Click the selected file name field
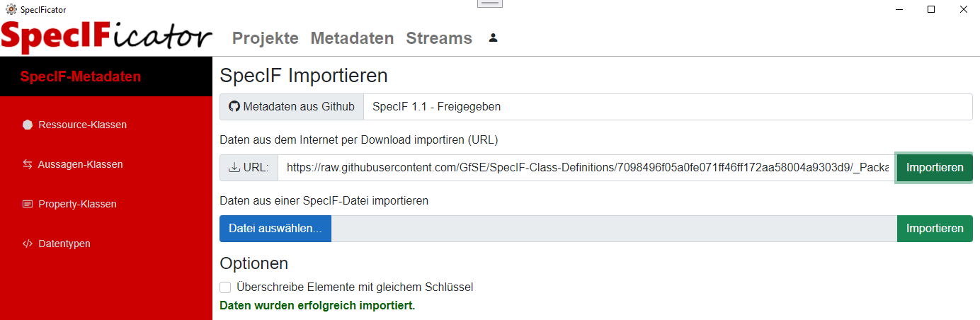 click(x=614, y=229)
